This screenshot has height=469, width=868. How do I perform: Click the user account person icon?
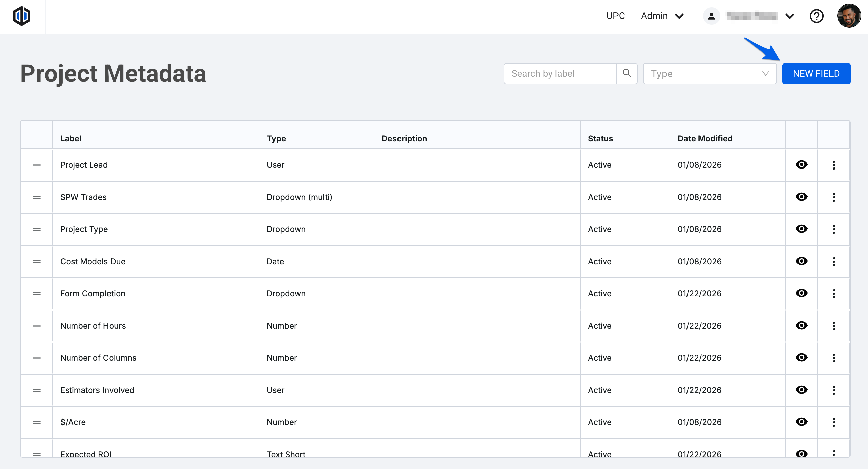711,16
